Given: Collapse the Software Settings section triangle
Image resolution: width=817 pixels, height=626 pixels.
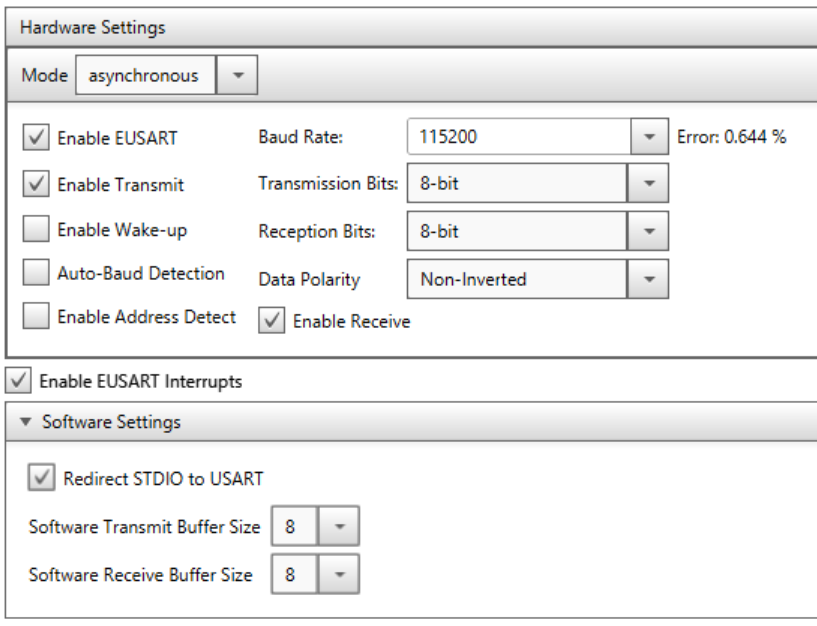Looking at the screenshot, I should (x=26, y=421).
